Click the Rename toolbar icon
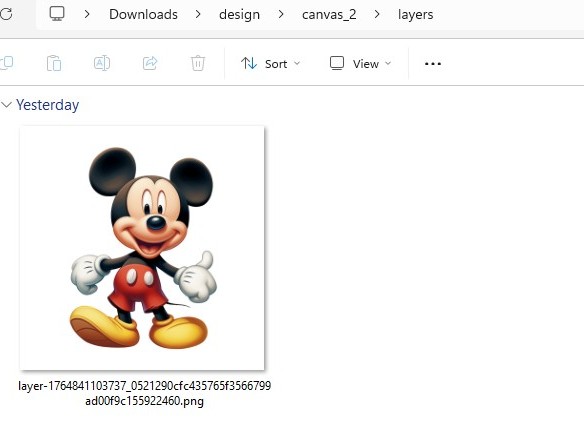 coord(102,63)
